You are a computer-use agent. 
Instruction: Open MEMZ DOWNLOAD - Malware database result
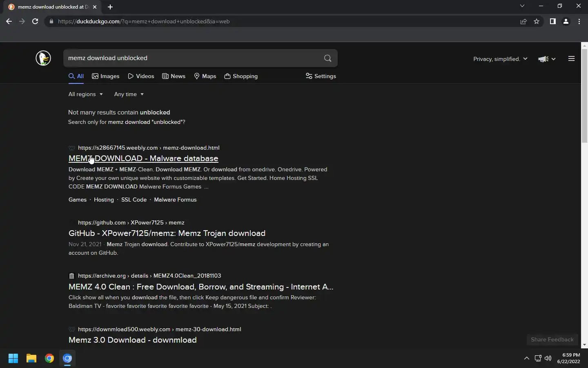[x=143, y=158]
